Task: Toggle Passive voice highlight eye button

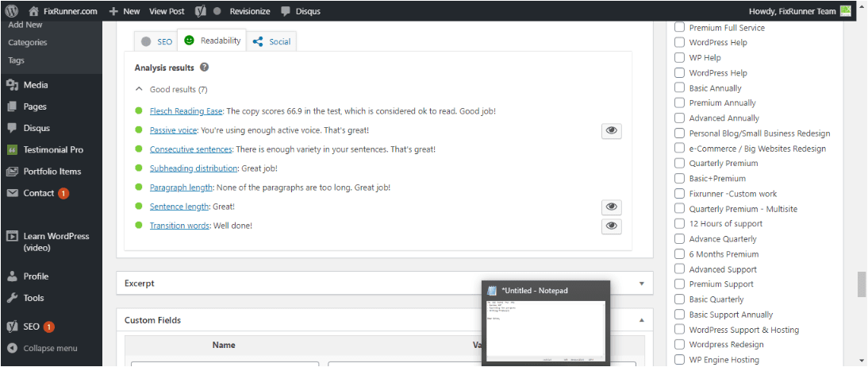Action: (x=611, y=131)
